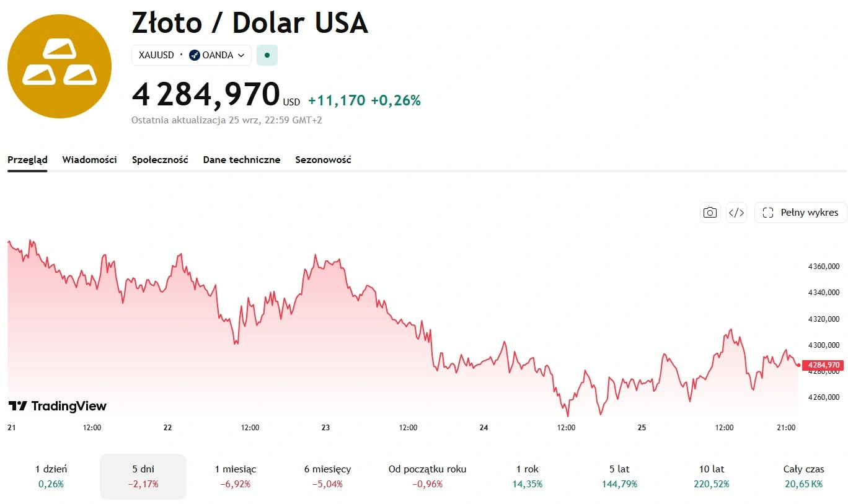Image resolution: width=848 pixels, height=504 pixels.
Task: Click the TradingView logo on chart
Action: [57, 406]
